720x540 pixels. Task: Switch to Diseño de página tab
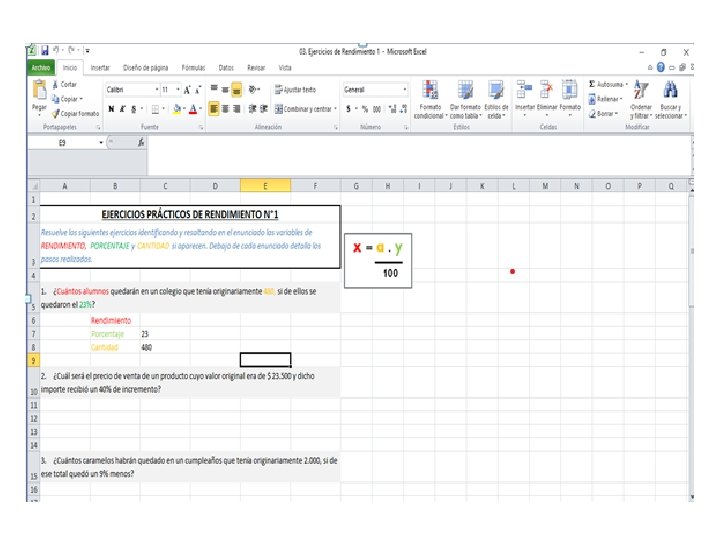click(146, 68)
